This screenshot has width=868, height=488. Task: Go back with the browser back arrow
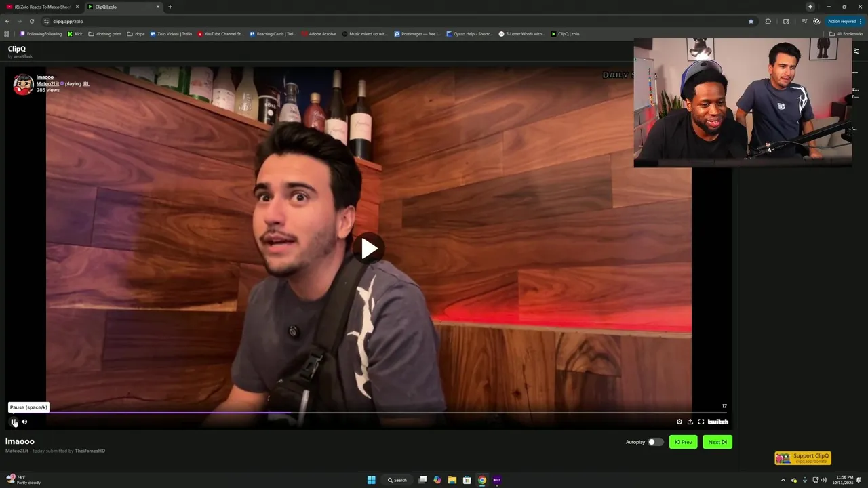click(x=7, y=21)
